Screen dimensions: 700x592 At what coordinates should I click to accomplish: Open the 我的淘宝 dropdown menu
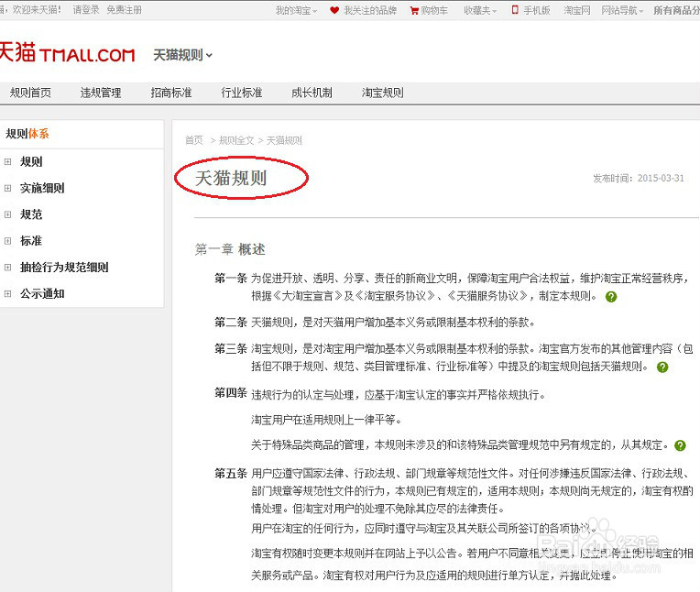[297, 10]
